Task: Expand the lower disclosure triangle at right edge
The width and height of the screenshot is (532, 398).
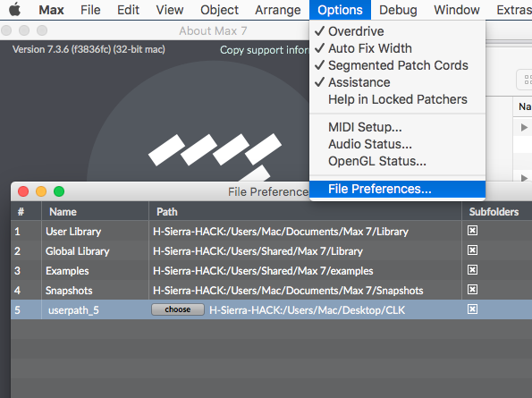Action: coord(524,178)
